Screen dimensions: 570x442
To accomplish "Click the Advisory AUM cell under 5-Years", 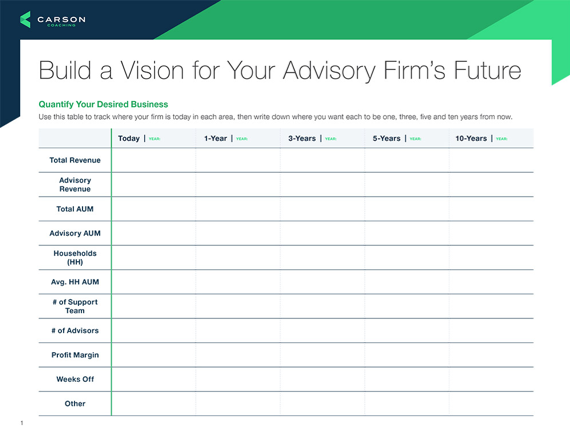I will click(407, 233).
